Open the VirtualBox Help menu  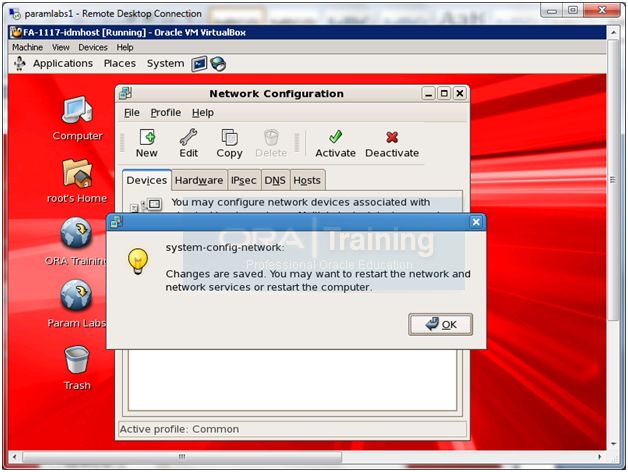click(x=125, y=47)
